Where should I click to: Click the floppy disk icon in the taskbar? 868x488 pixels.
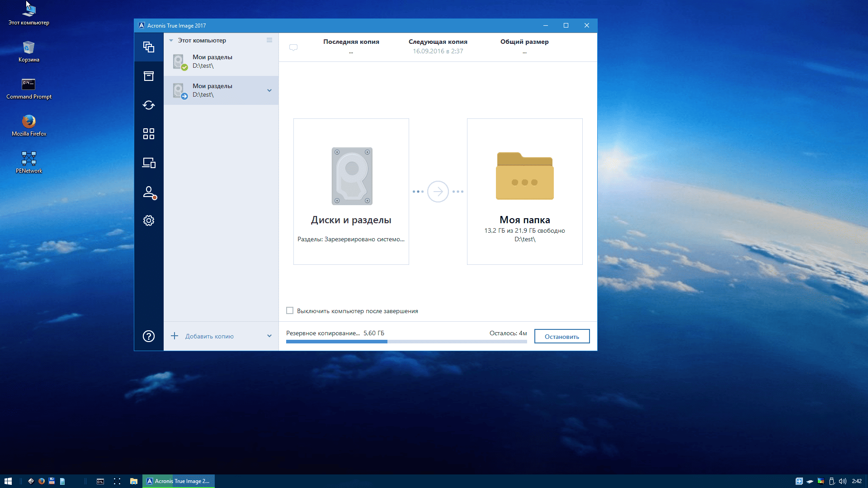click(x=52, y=481)
